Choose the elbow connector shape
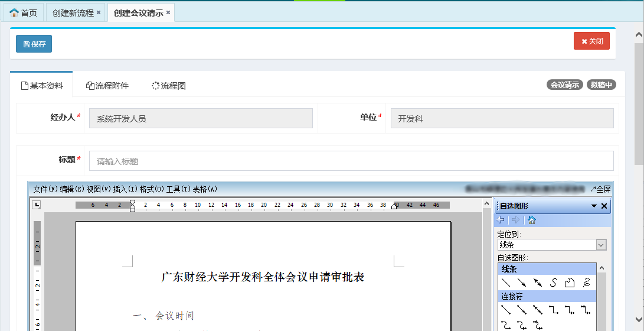The height and width of the screenshot is (331, 644). tap(554, 309)
